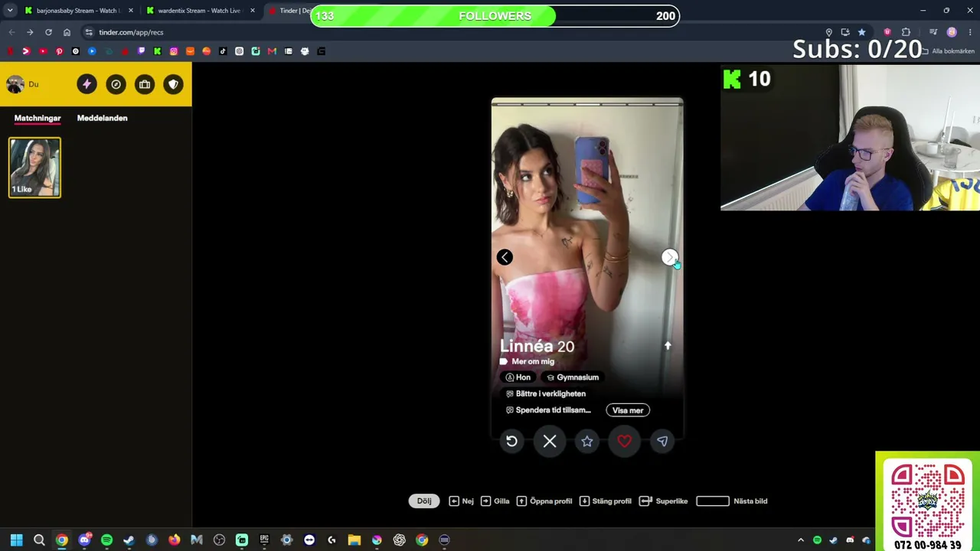Open the Alla bokmärken folder

[948, 51]
